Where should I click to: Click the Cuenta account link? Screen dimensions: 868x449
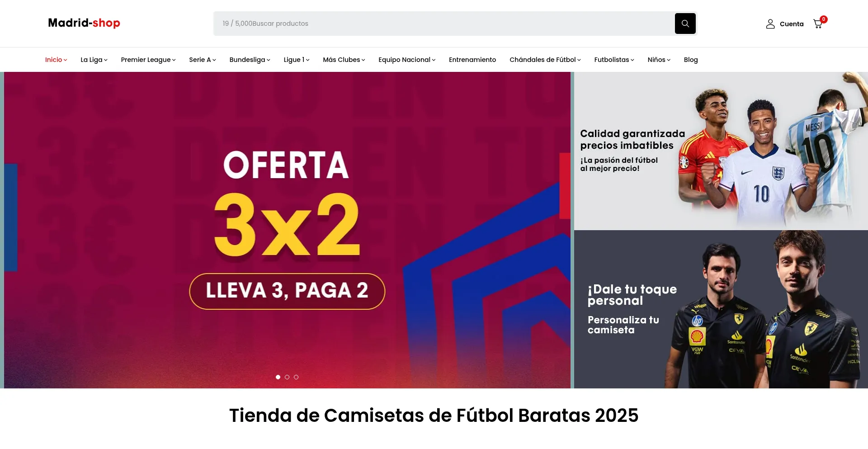tap(792, 24)
